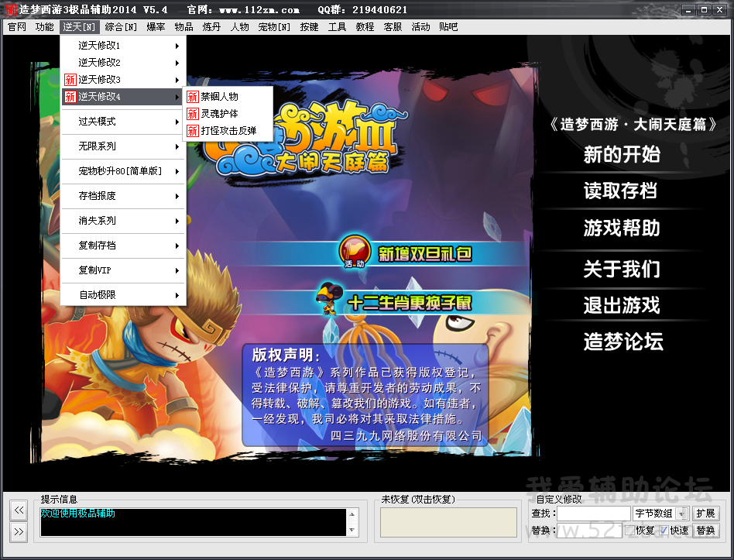The image size is (734, 560).
Task: Maximize the 造梦西游3极品辅助 window
Action: pos(704,9)
